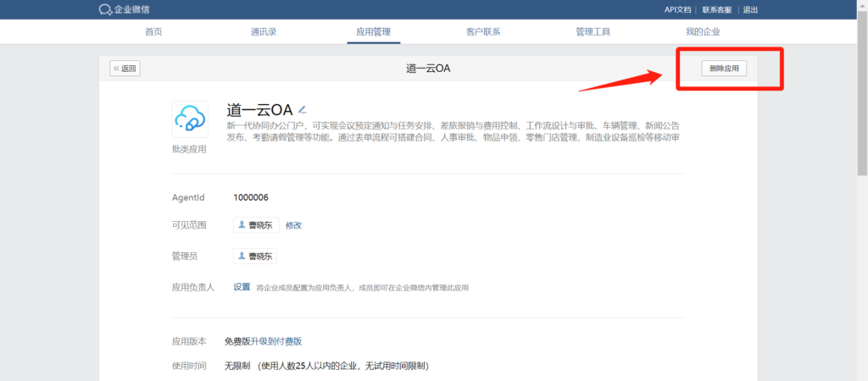Click the pencil edit icon beside 道一云OA
This screenshot has height=381, width=868.
pyautogui.click(x=303, y=108)
